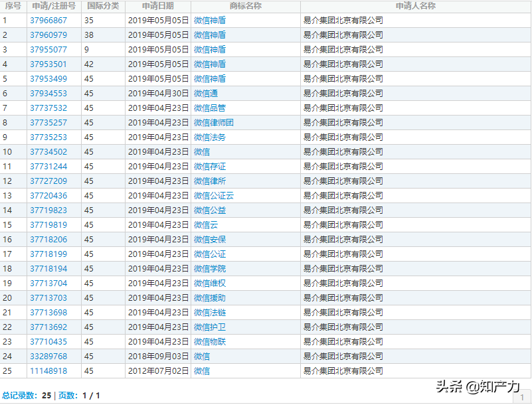532x405 pixels.
Task: Open application number 37735257
Action: coord(48,122)
